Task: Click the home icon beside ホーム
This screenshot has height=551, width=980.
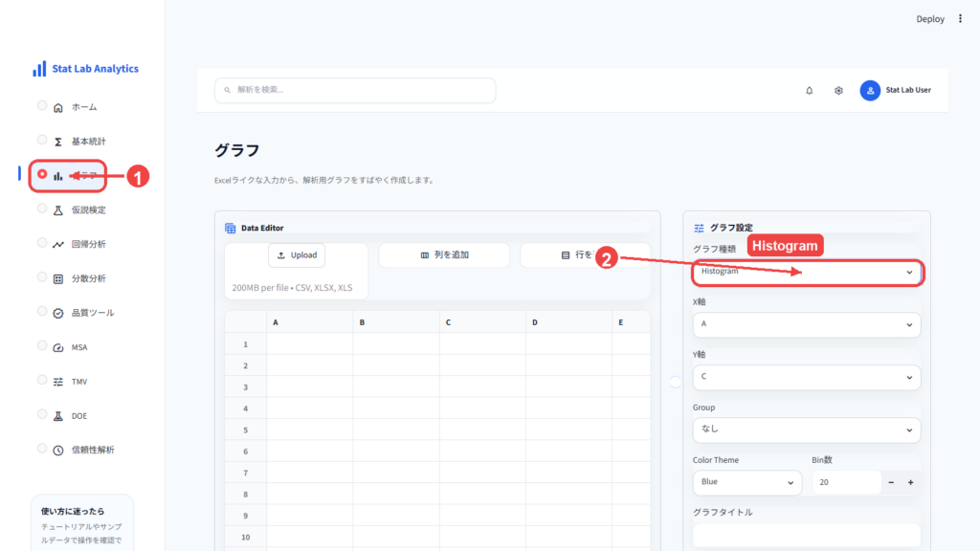Action: pos(58,107)
